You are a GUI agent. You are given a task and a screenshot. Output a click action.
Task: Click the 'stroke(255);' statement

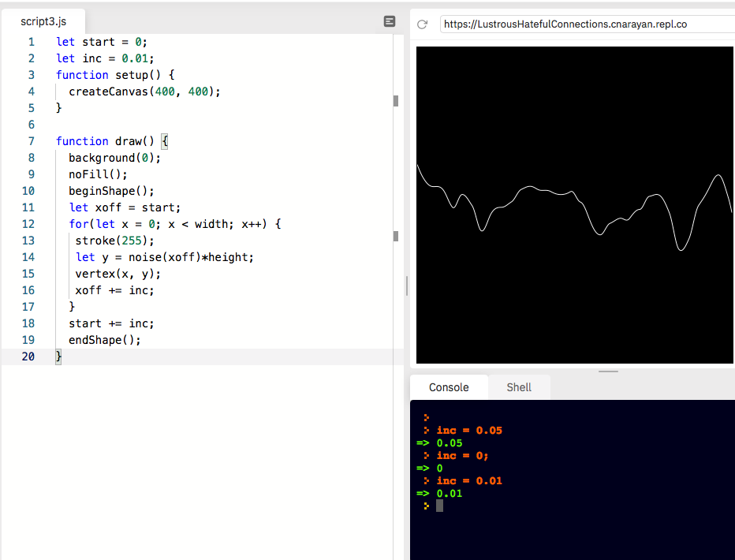point(115,241)
